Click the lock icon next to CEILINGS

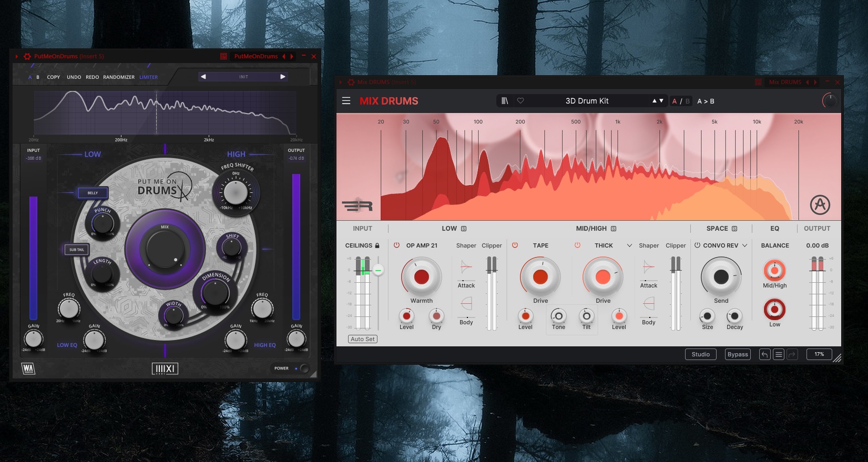(377, 245)
